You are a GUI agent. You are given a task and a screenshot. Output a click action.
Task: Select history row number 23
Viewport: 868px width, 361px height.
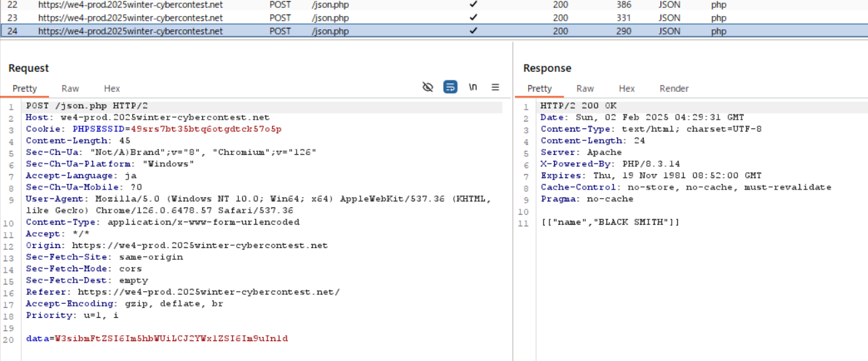(434, 18)
